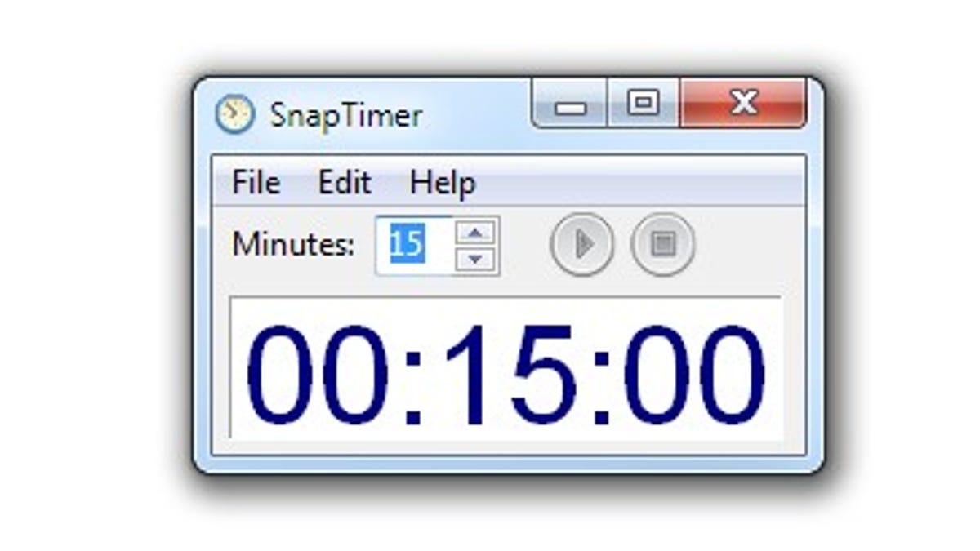The width and height of the screenshot is (980, 551).
Task: Open the File menu
Action: 256,182
